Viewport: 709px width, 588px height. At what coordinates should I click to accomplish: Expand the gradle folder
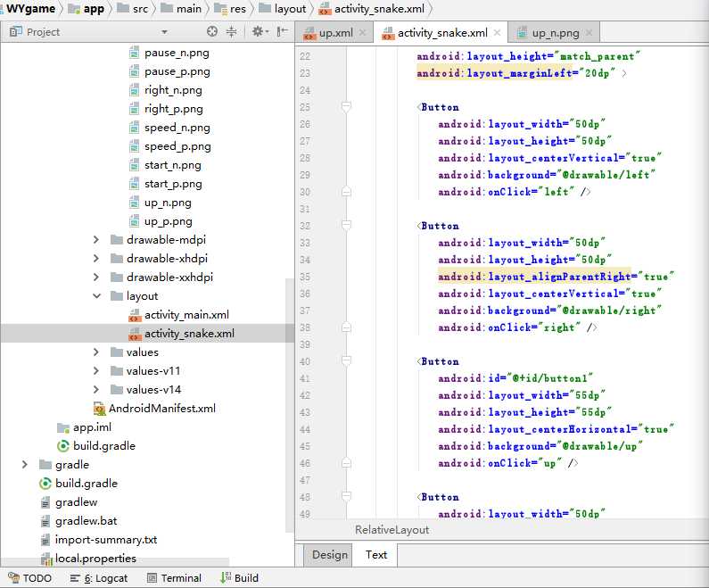click(x=25, y=465)
